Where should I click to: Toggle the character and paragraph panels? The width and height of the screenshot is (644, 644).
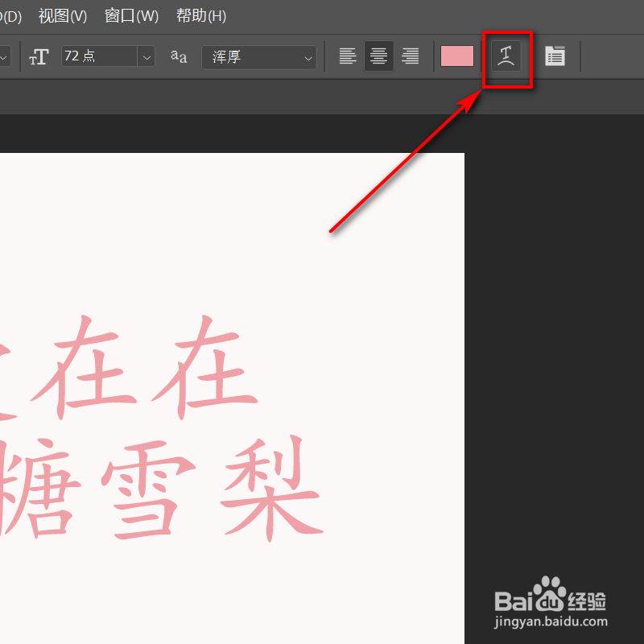(555, 56)
